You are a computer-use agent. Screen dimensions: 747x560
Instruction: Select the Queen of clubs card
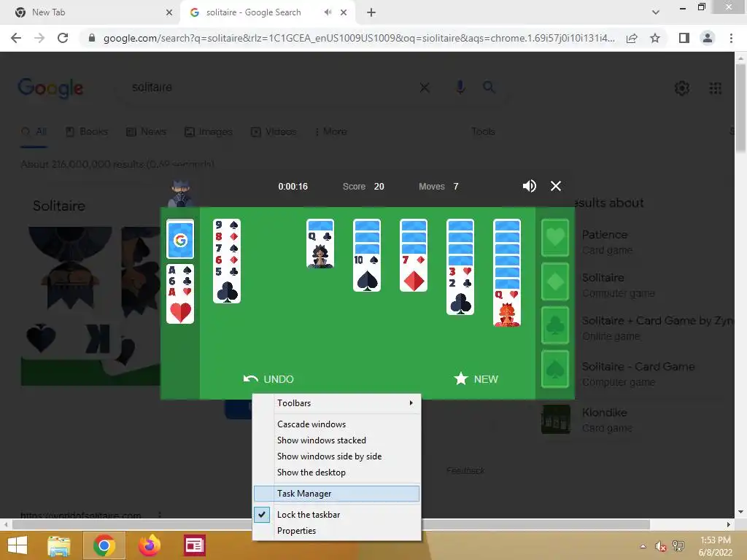click(x=320, y=249)
